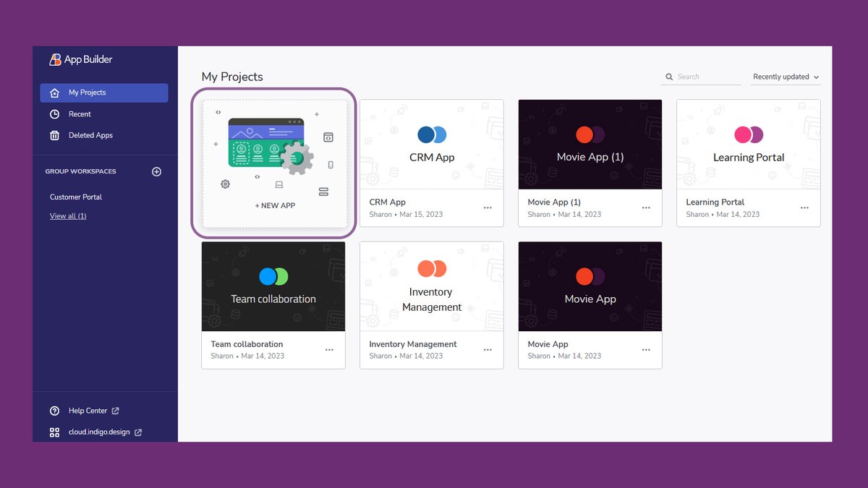Open Deleted Apps via the trash icon

(x=54, y=135)
